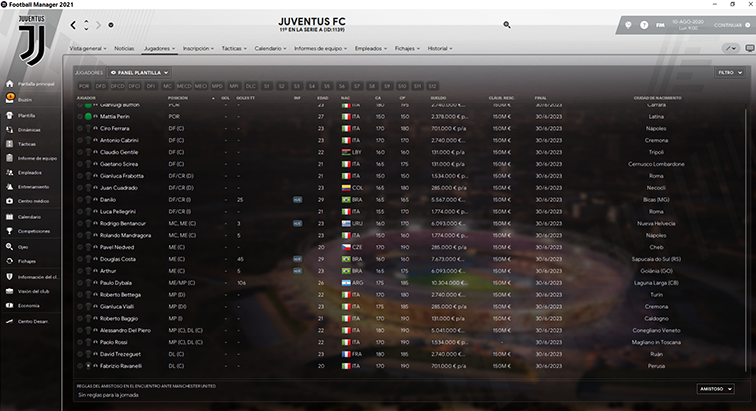Sort by the Edad column header

click(x=323, y=98)
